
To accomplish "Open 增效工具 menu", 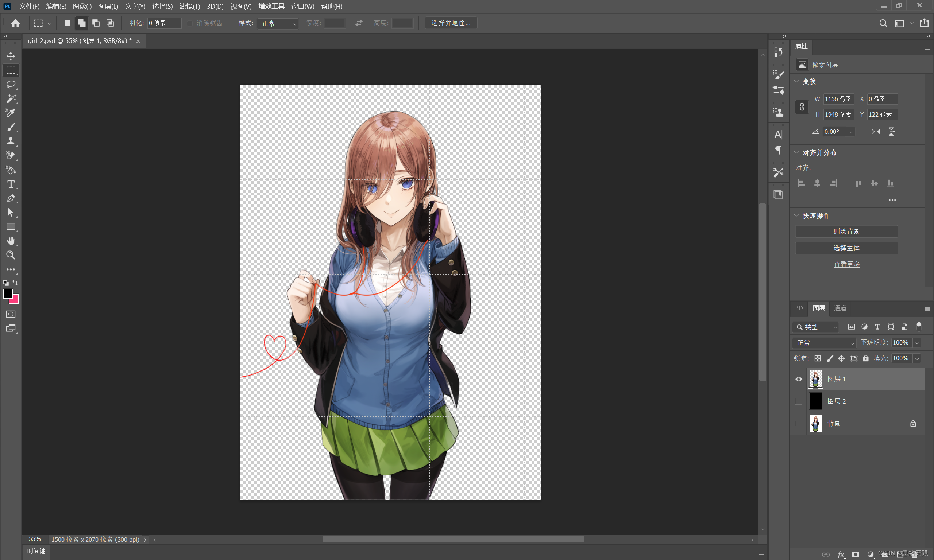I will [271, 7].
